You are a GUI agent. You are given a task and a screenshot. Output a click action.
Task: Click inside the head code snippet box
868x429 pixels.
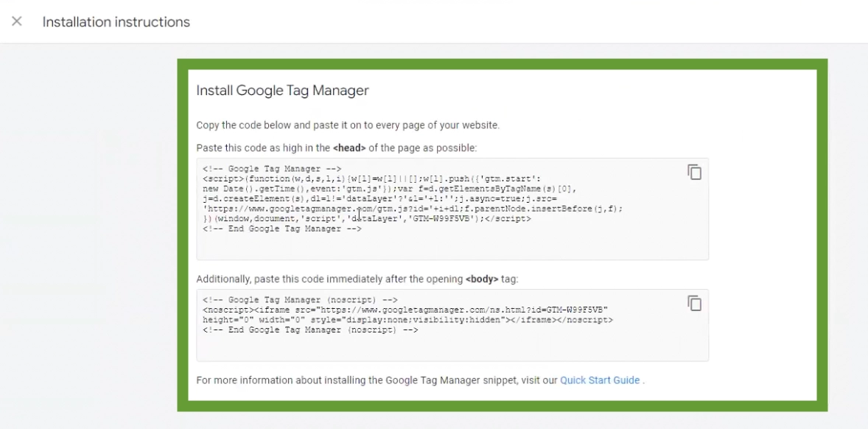[x=452, y=209]
